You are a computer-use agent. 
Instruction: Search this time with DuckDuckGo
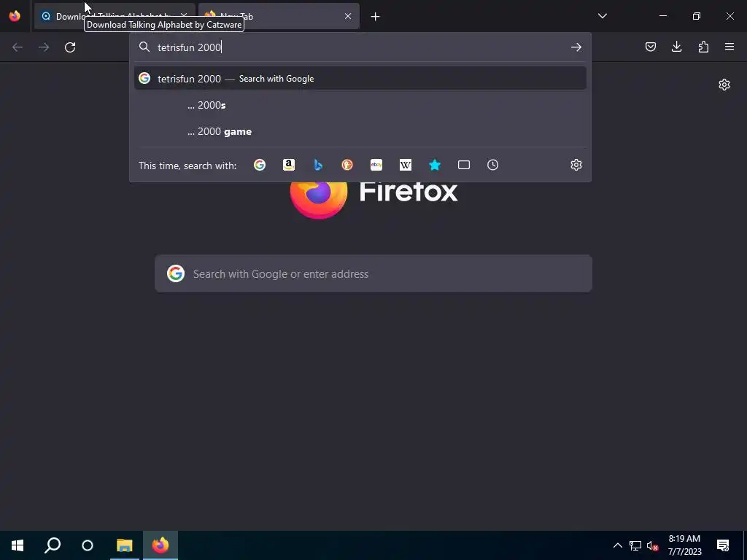[x=347, y=165]
